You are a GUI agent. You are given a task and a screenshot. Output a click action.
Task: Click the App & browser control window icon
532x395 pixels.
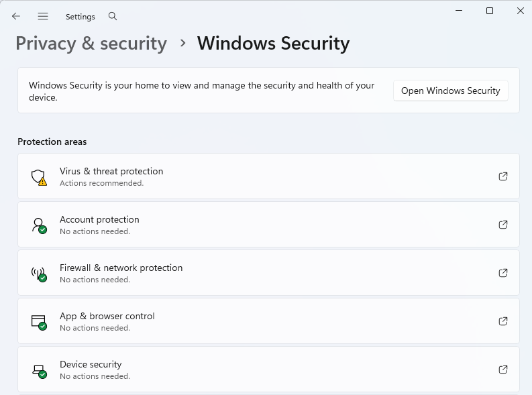(x=39, y=321)
